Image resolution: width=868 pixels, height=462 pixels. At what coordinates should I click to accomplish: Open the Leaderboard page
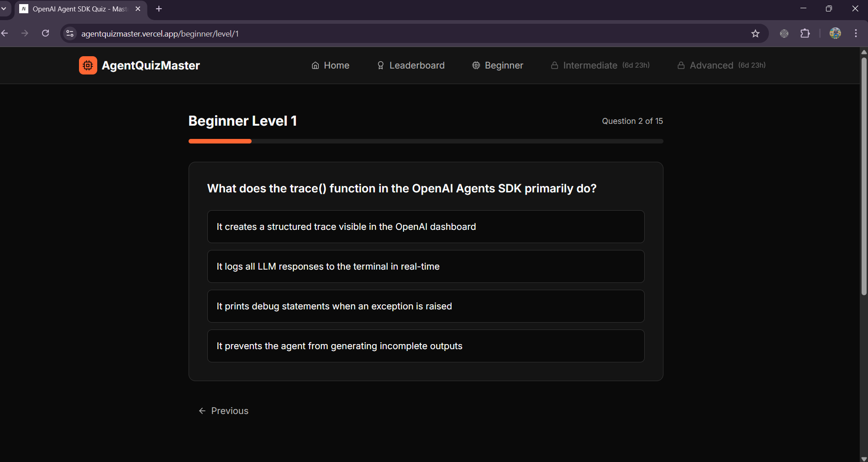(410, 65)
